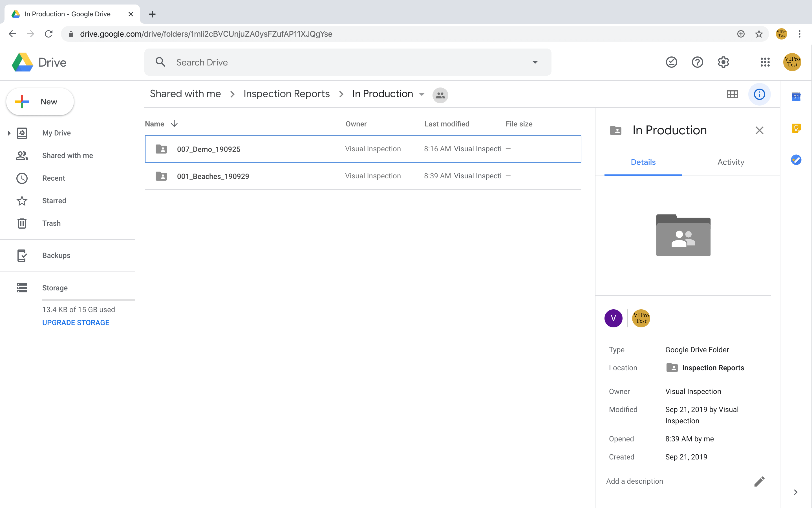Close the In Production details panel

click(759, 130)
